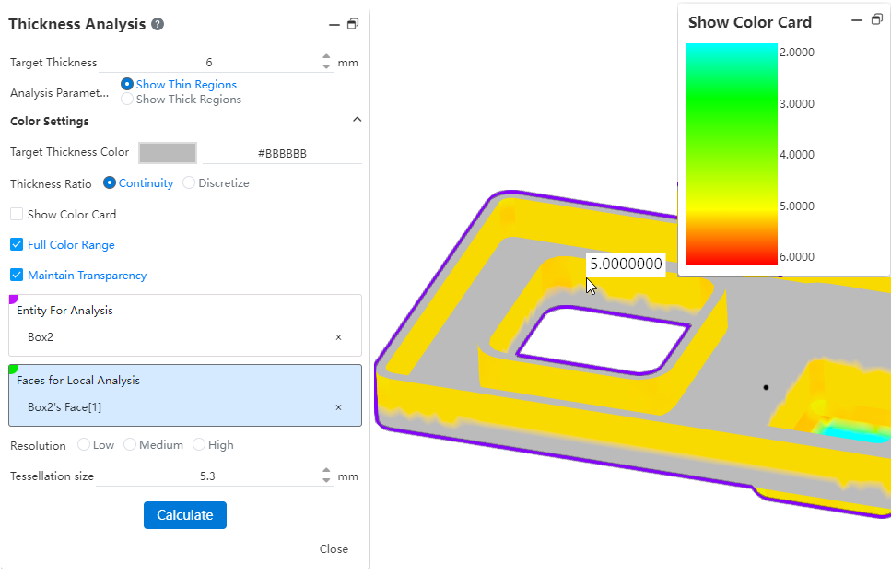
Task: Activate the Entity For Analysis selection box
Action: 185,325
